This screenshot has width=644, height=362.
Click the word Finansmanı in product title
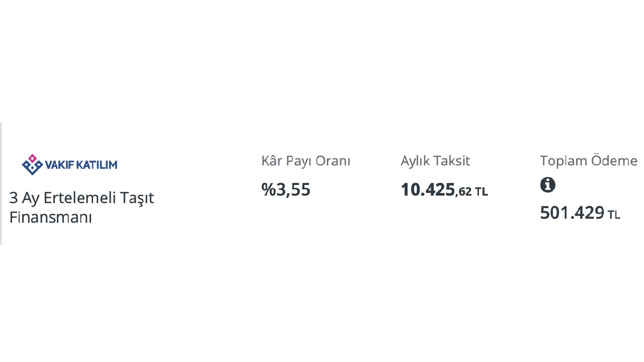coord(50,218)
